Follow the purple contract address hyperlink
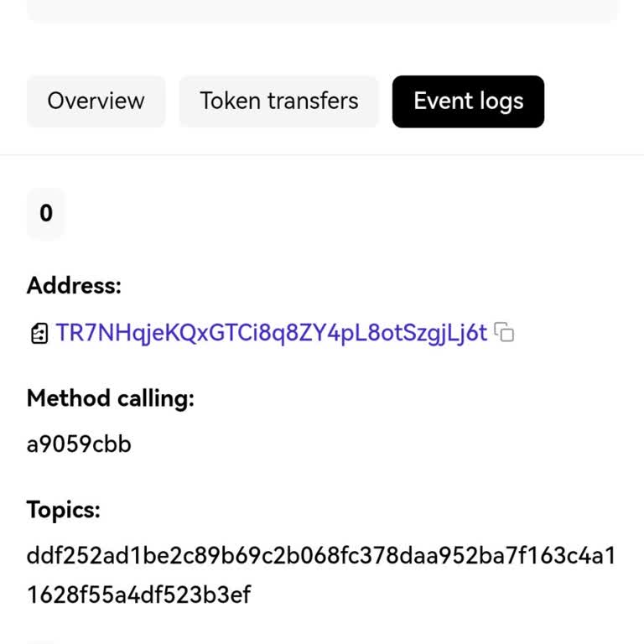The height and width of the screenshot is (644, 644). coord(271,333)
